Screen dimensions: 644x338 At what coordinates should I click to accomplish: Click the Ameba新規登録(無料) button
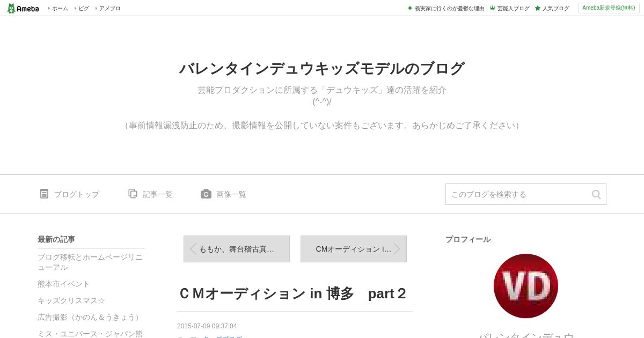(609, 8)
